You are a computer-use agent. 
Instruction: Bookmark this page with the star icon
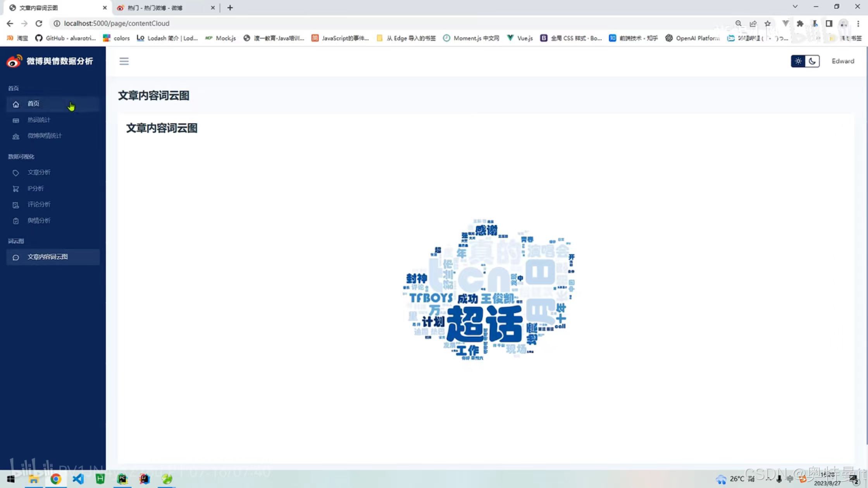click(x=768, y=23)
